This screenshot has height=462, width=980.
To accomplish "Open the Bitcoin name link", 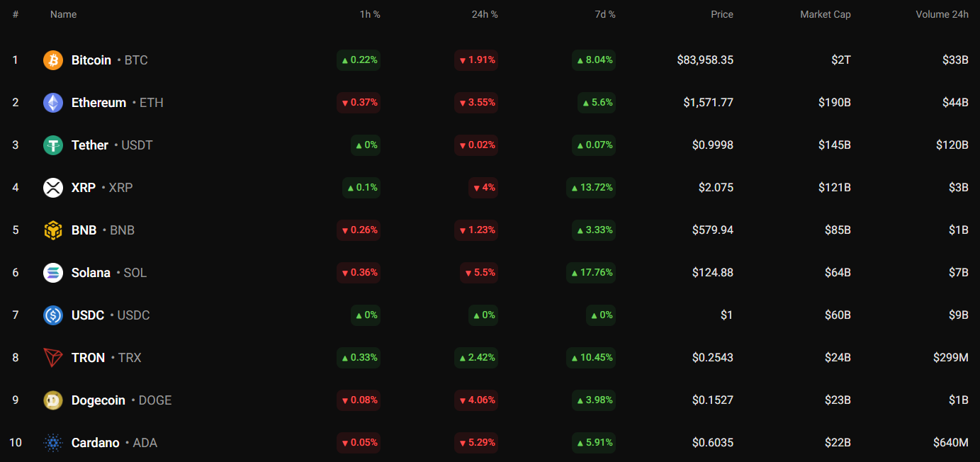I will 91,60.
